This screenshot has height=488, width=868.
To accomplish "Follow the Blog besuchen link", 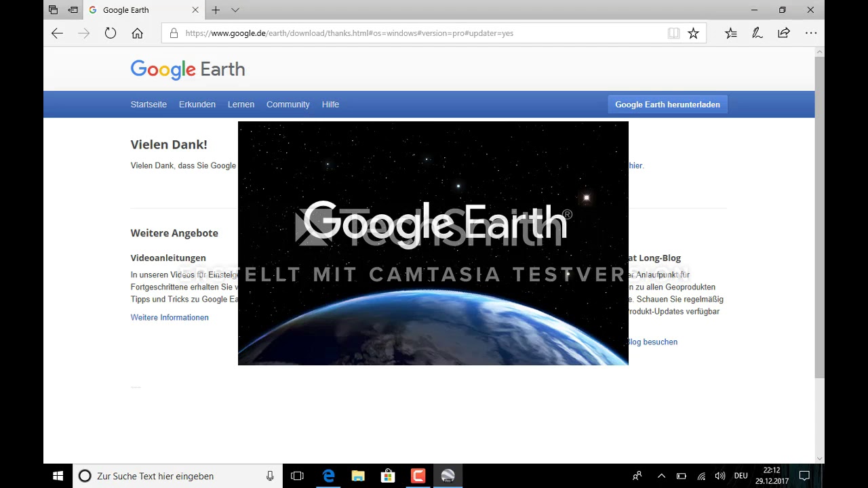I will [652, 342].
